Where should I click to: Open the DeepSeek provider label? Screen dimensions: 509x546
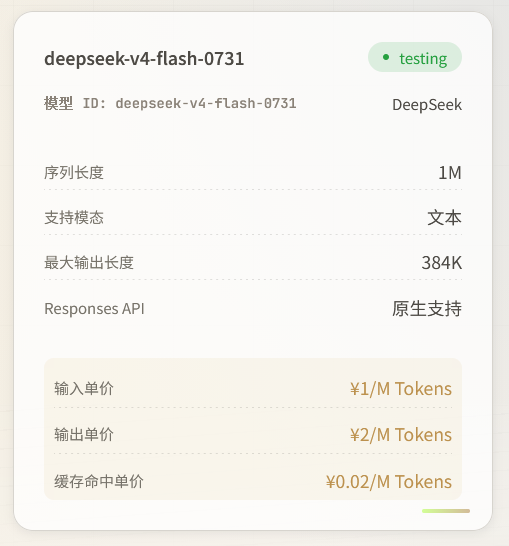427,105
